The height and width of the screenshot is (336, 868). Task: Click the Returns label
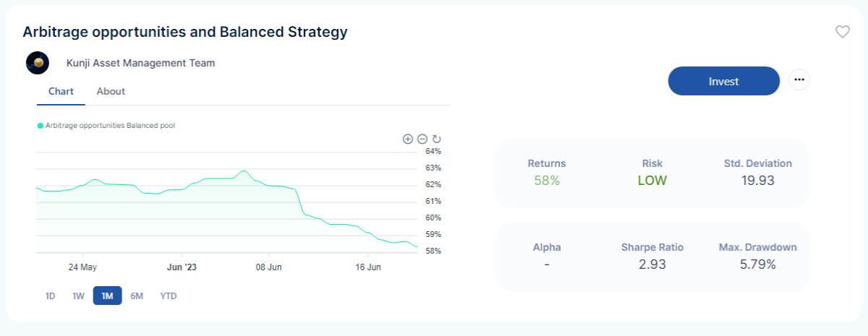point(547,163)
